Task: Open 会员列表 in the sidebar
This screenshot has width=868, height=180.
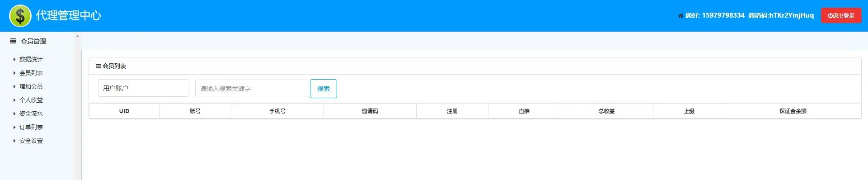Action: 31,73
